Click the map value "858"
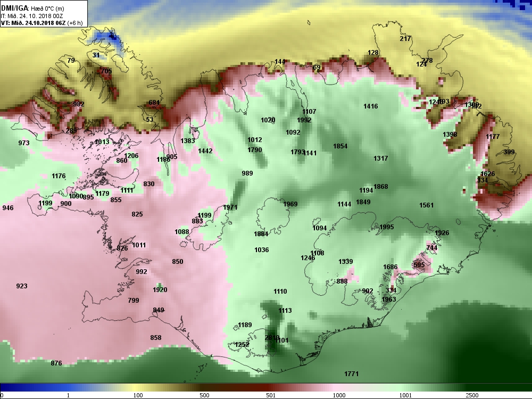This screenshot has width=532, height=399. (x=156, y=338)
